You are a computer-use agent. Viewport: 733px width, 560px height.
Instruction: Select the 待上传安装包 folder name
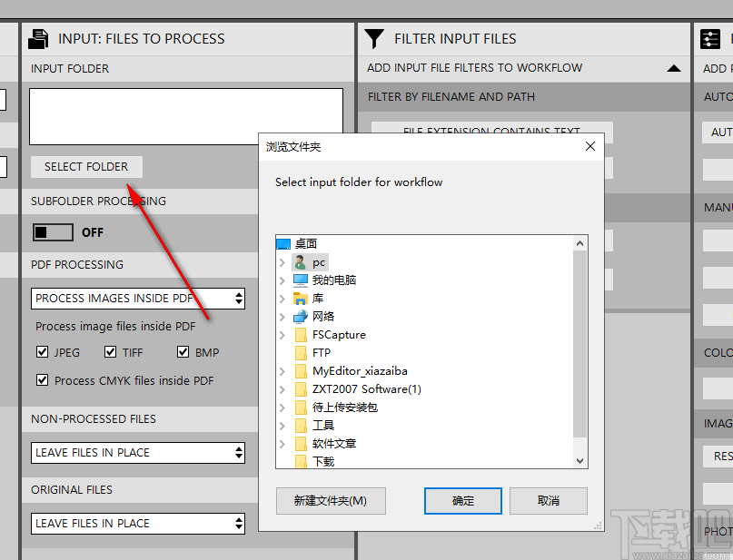click(x=345, y=408)
